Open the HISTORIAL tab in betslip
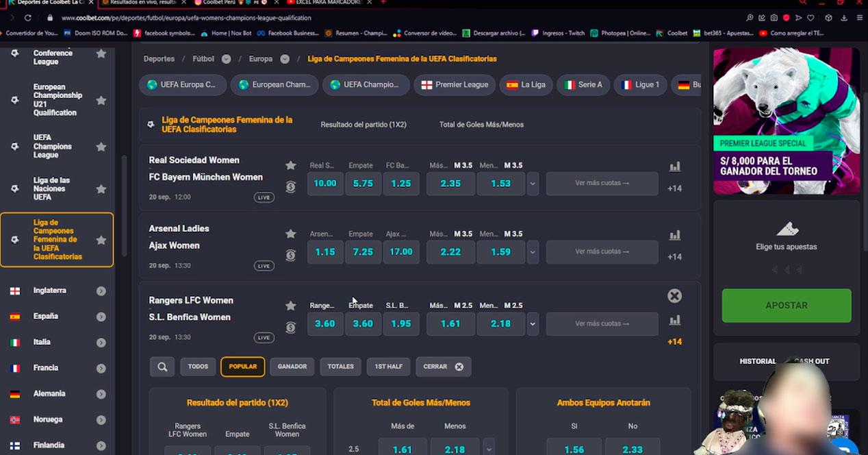Screen dimensions: 868x455 point(758,361)
